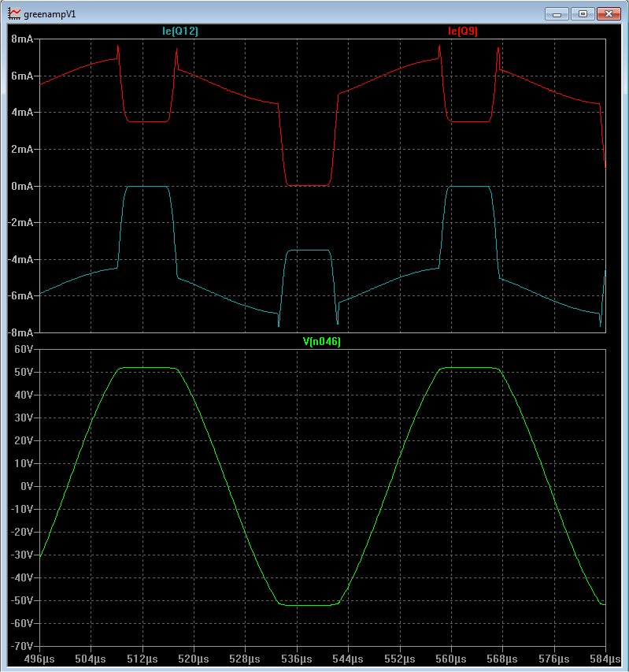
Task: Click the -4mA axis label
Action: [x=20, y=259]
